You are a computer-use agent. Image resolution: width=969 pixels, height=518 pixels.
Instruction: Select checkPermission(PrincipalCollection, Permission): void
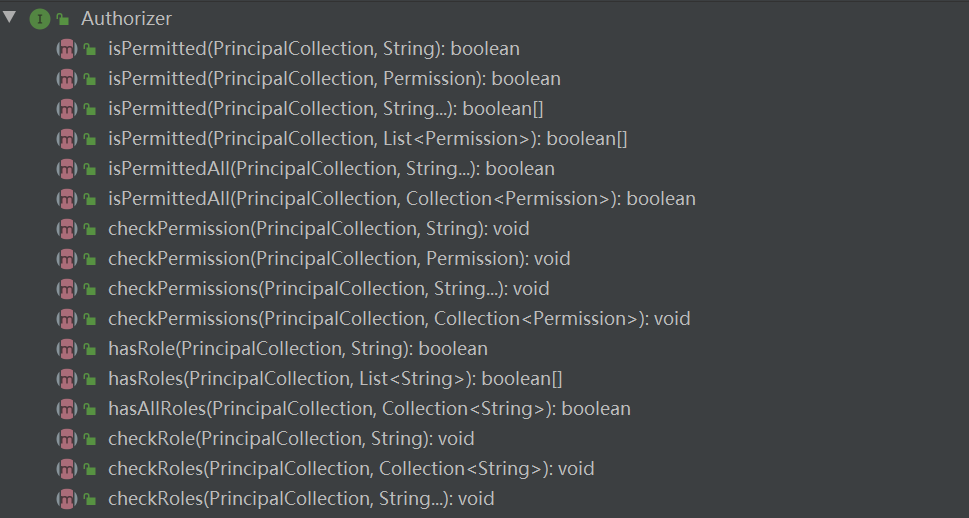pos(339,258)
